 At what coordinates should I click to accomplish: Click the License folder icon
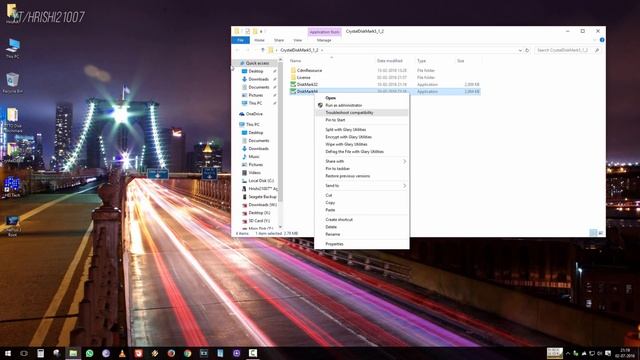293,77
